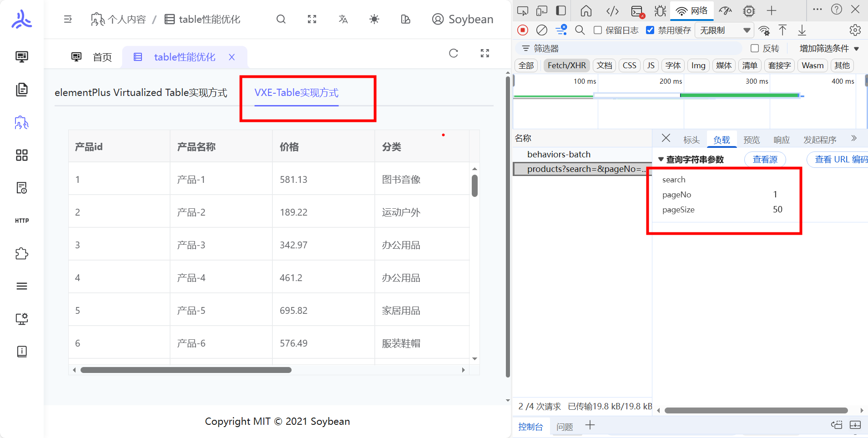Clear the network request list

541,30
